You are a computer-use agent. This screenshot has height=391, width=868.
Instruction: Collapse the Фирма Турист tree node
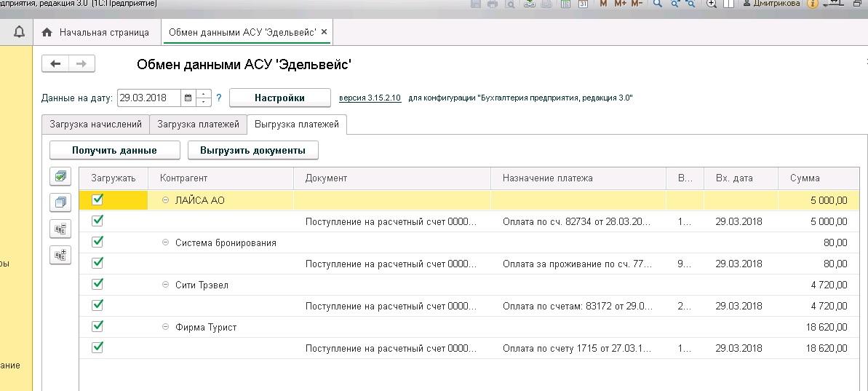(x=165, y=328)
